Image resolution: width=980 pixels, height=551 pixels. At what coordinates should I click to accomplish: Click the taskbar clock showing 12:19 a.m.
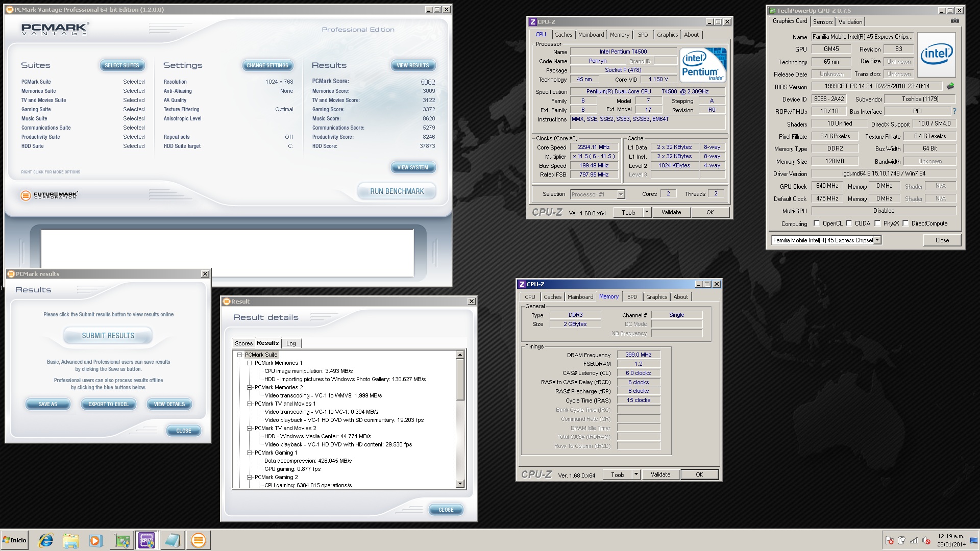(x=951, y=540)
